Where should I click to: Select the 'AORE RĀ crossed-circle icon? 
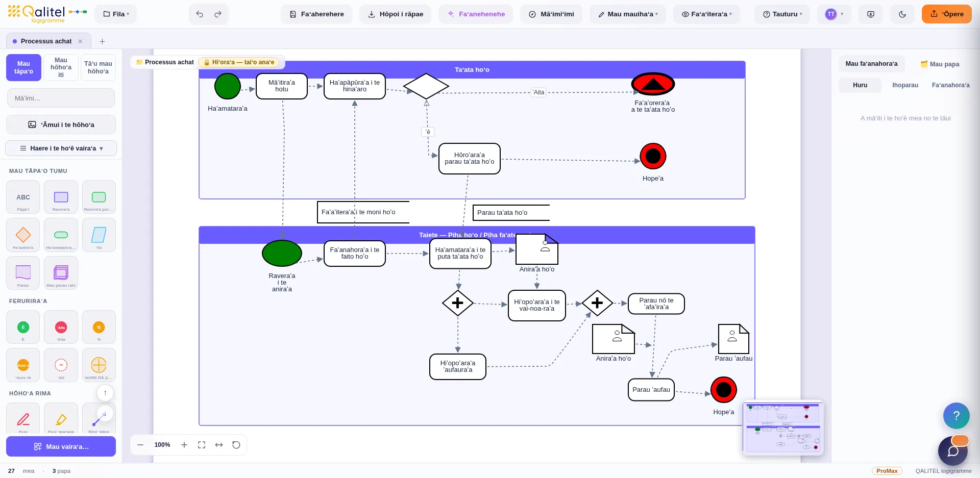click(x=99, y=365)
